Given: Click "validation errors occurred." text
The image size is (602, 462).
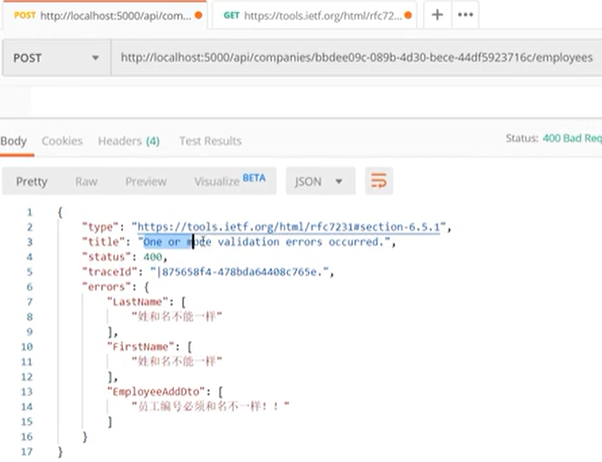Looking at the screenshot, I should 301,242.
